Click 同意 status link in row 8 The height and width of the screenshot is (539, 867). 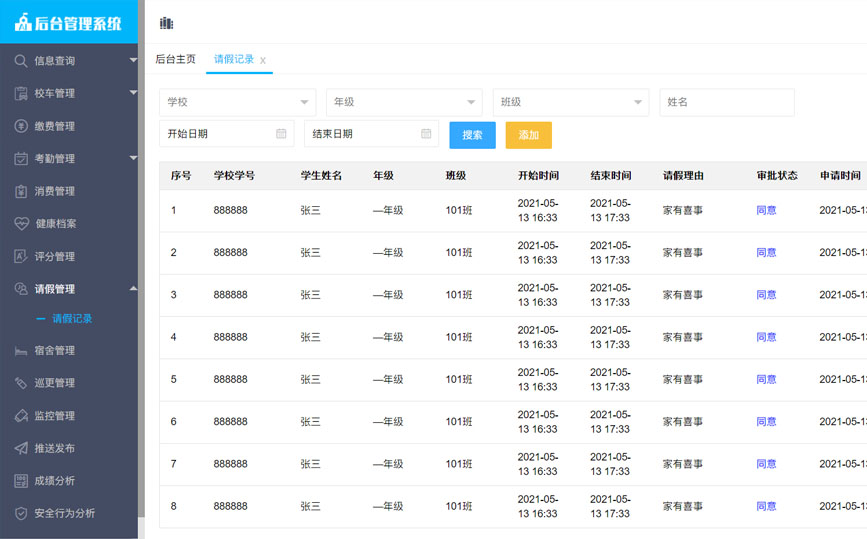766,506
